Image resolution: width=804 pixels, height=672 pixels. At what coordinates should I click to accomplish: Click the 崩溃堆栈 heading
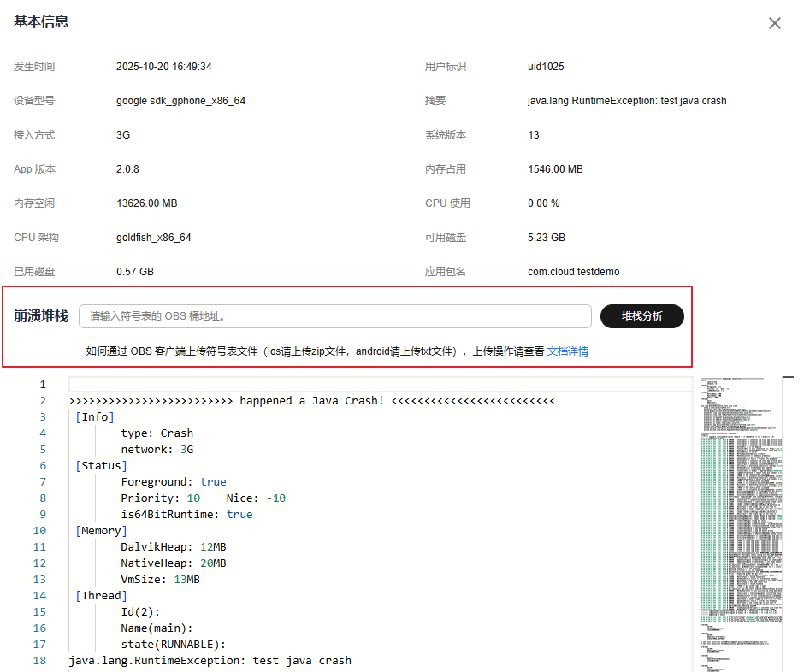click(x=40, y=316)
